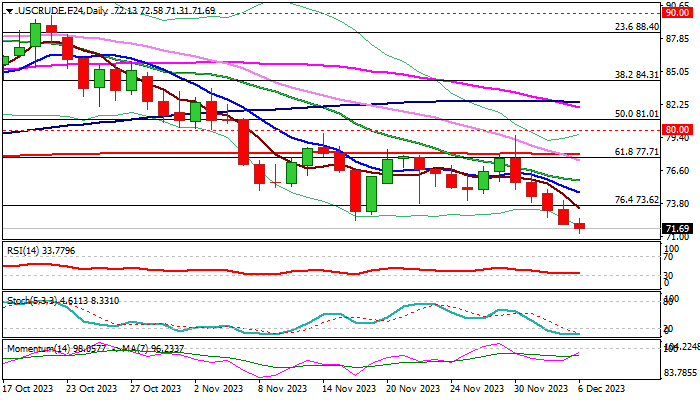Click the latest red candle at 6 Dec
The height and width of the screenshot is (400, 700).
coord(579,226)
